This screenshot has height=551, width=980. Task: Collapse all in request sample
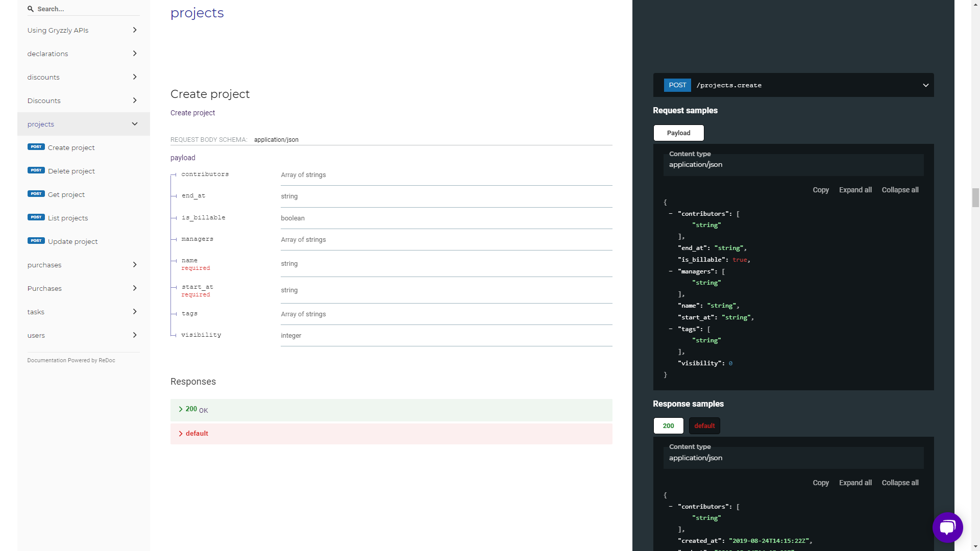point(900,190)
